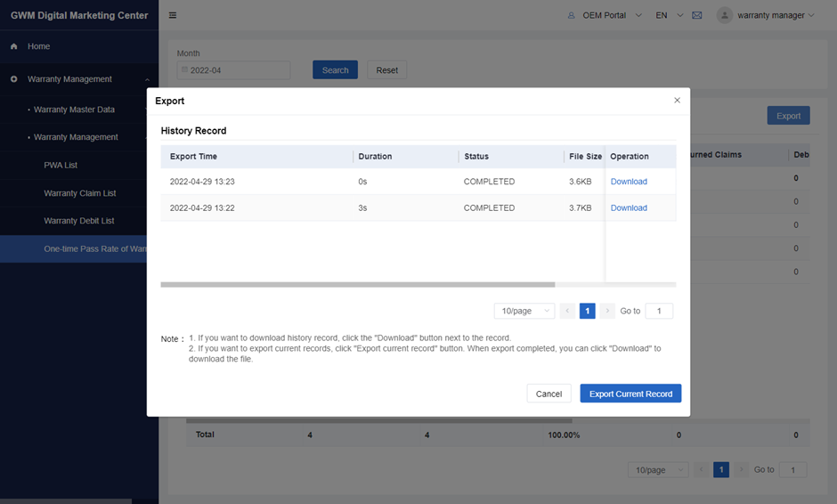This screenshot has height=504, width=837.
Task: Click background next page arrow
Action: pos(741,470)
